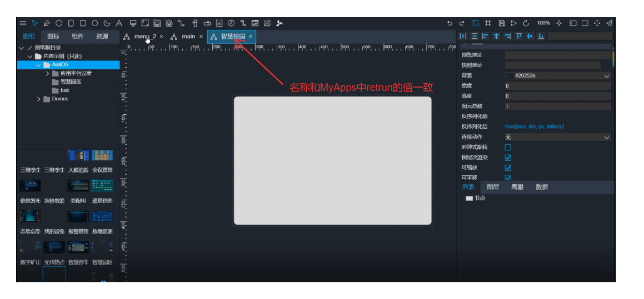
Task: Click the 背景 color swatch #20252e
Action: click(x=510, y=75)
